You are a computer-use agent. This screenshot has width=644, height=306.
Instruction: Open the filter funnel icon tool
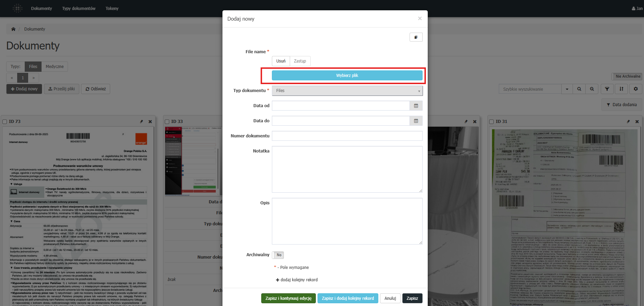coord(607,89)
